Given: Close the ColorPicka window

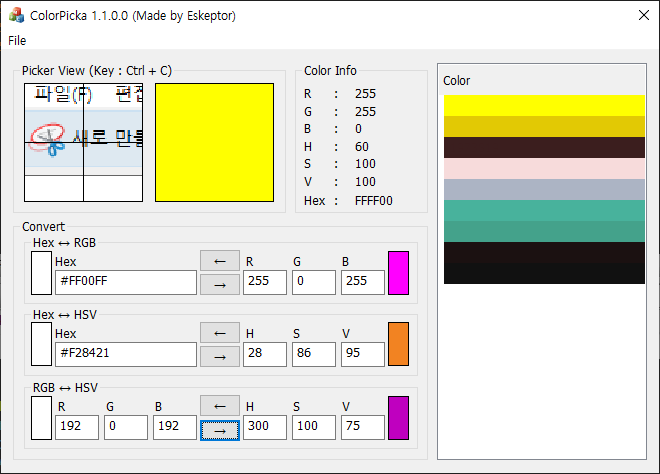Looking at the screenshot, I should (x=644, y=15).
